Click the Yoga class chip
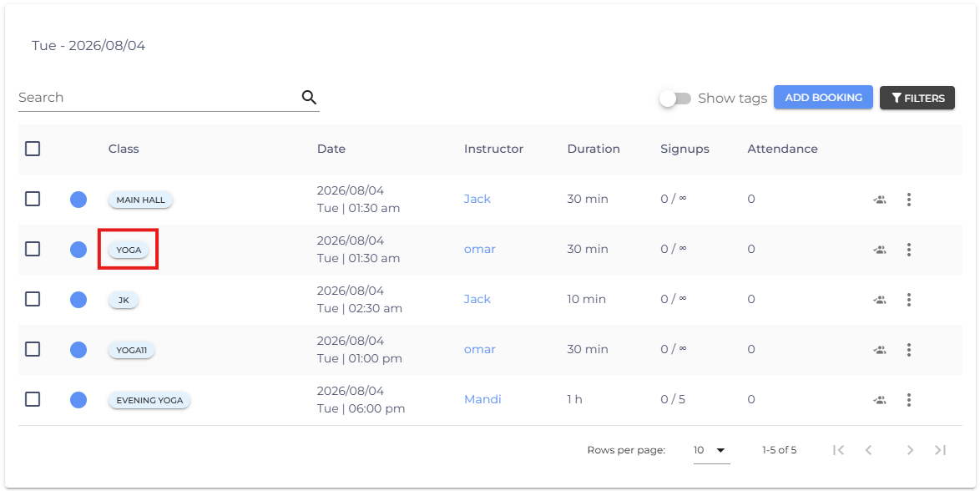 pyautogui.click(x=129, y=251)
